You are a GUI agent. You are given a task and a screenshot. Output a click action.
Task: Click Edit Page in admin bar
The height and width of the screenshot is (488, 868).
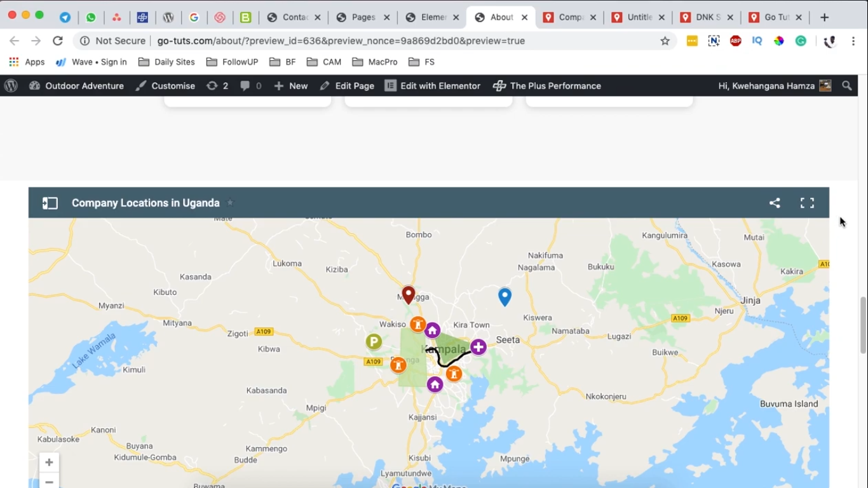[347, 86]
